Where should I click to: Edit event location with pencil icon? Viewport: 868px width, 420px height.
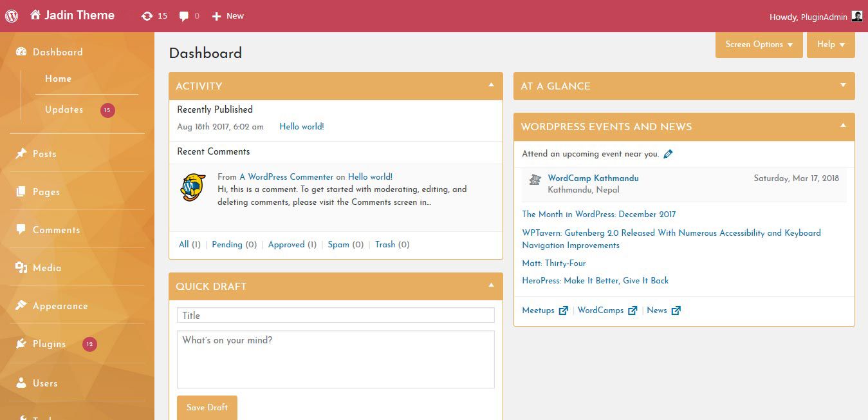pyautogui.click(x=668, y=154)
